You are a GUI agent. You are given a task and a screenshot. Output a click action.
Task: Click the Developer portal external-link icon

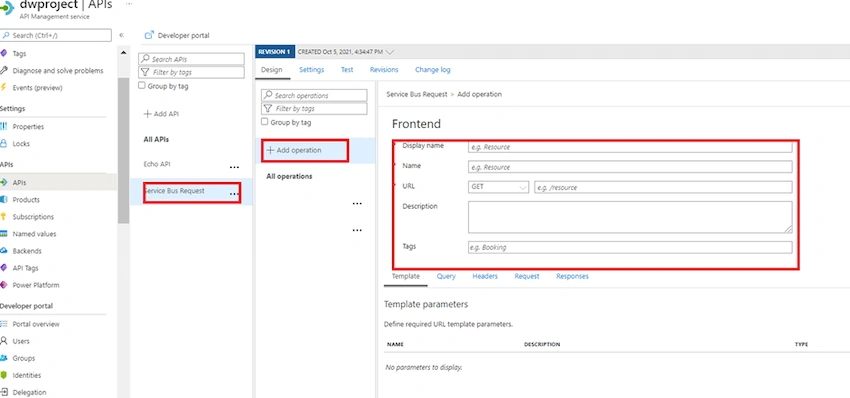pyautogui.click(x=149, y=35)
